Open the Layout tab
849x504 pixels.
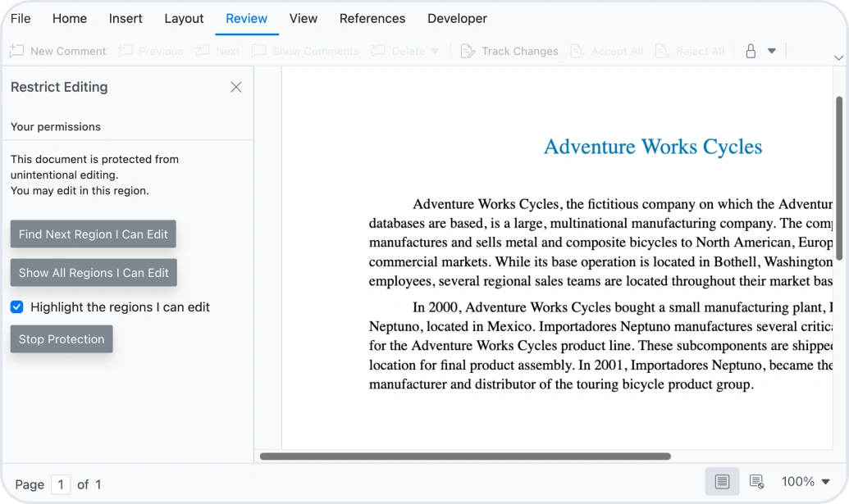pos(184,18)
